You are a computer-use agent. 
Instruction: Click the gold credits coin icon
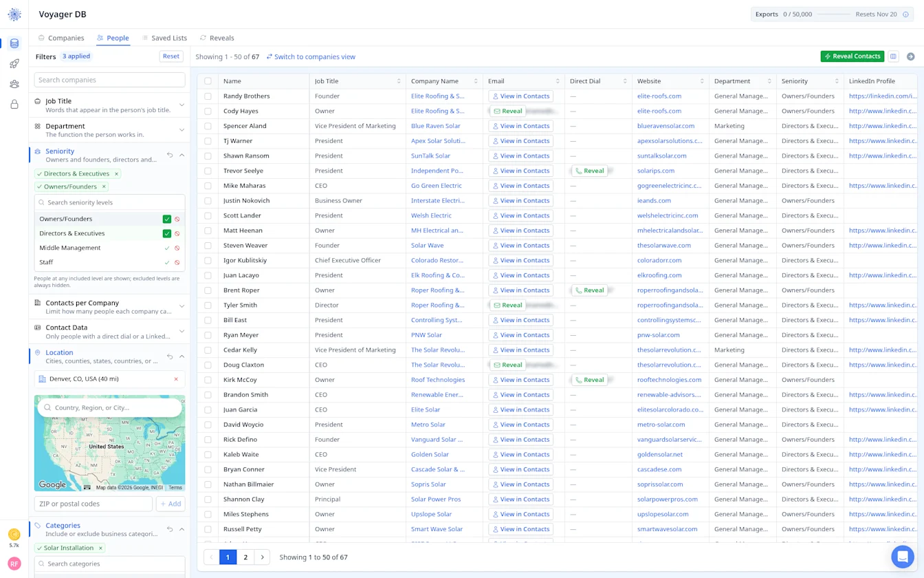14,534
